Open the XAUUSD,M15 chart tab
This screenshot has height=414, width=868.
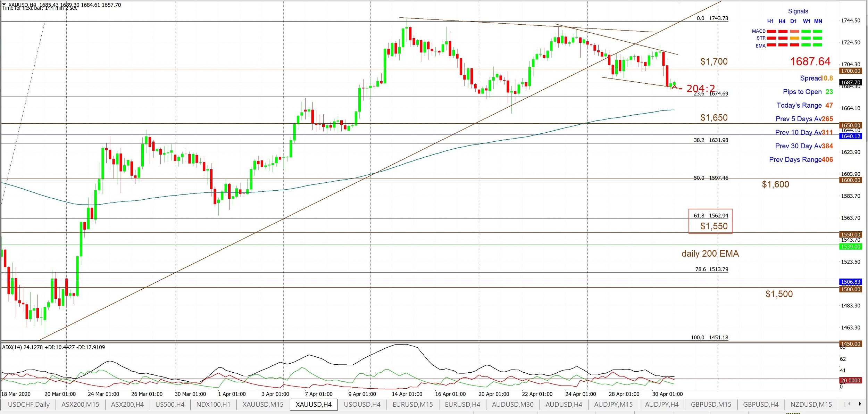point(263,404)
